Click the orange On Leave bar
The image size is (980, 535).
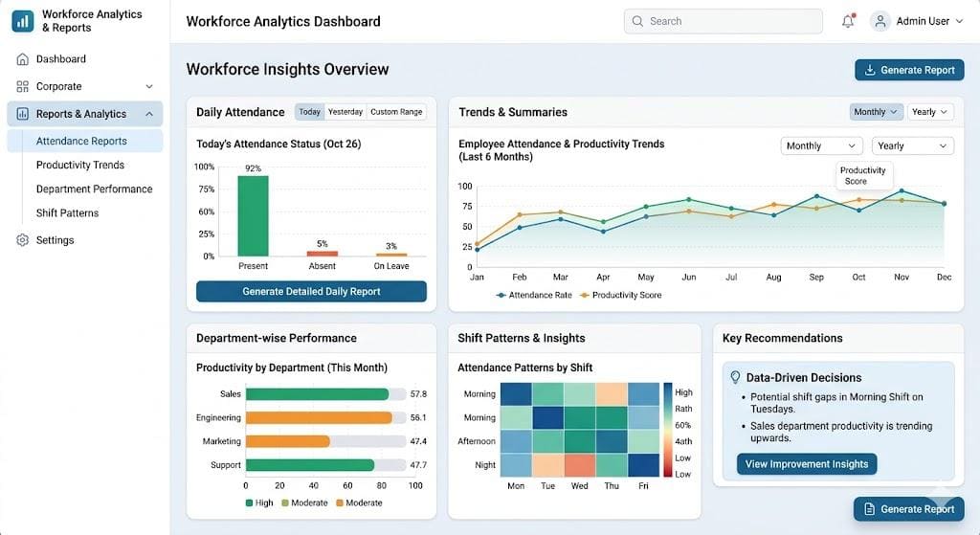point(391,255)
